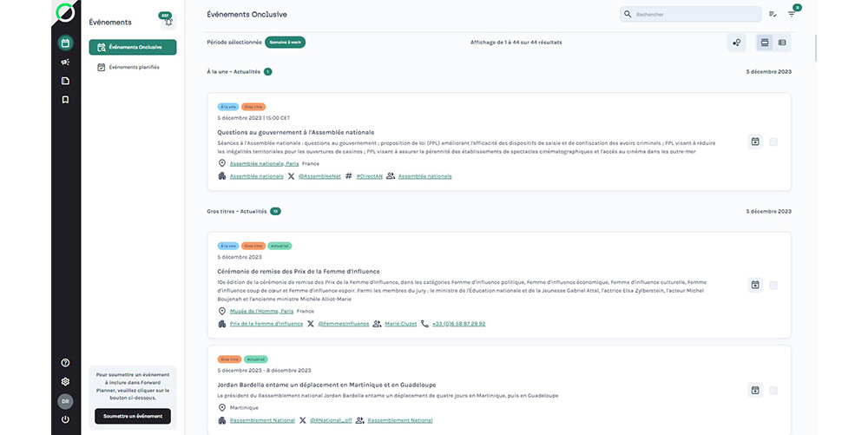Open the 'Semaine à venir' period selector
This screenshot has width=868, height=435.
coord(285,42)
